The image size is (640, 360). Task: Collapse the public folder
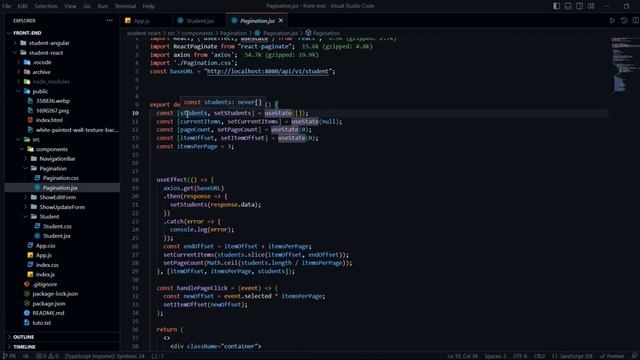[40, 91]
